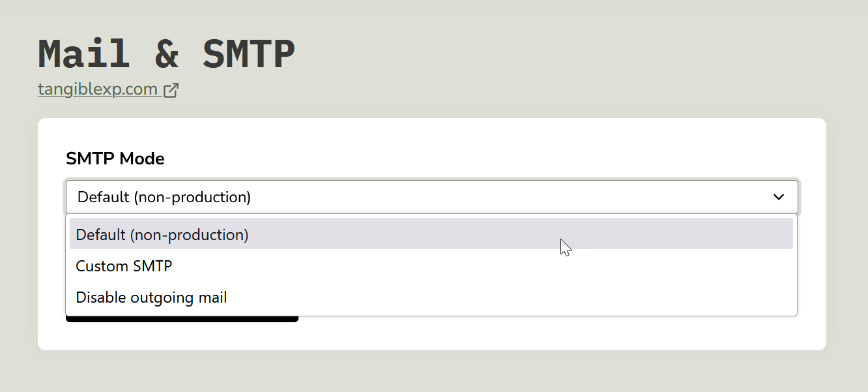Select highlighted "Default (non-production)" list option
The image size is (868, 392).
[x=162, y=234]
